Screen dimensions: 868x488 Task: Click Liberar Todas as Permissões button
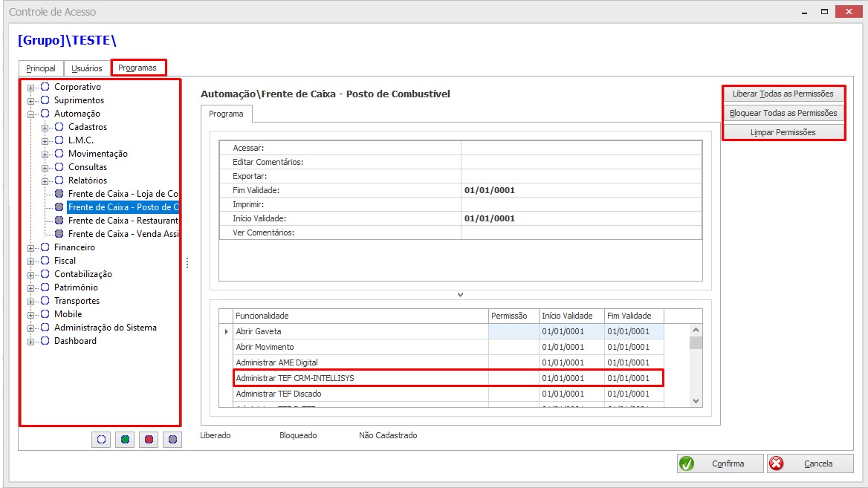[x=783, y=94]
